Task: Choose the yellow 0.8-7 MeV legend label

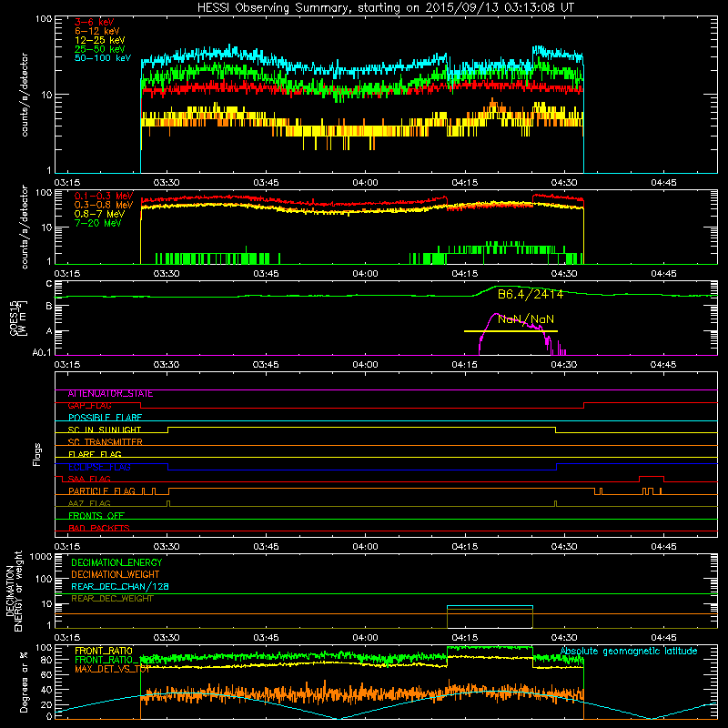Action: tap(99, 214)
